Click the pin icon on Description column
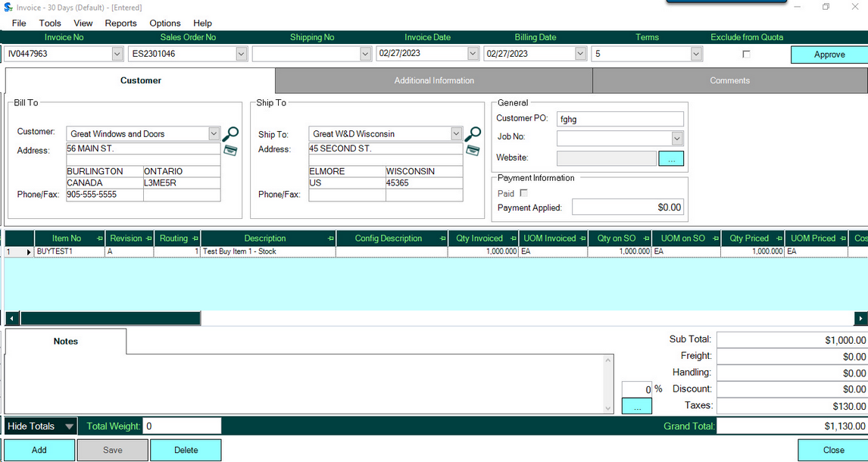This screenshot has width=868, height=462. (x=330, y=239)
